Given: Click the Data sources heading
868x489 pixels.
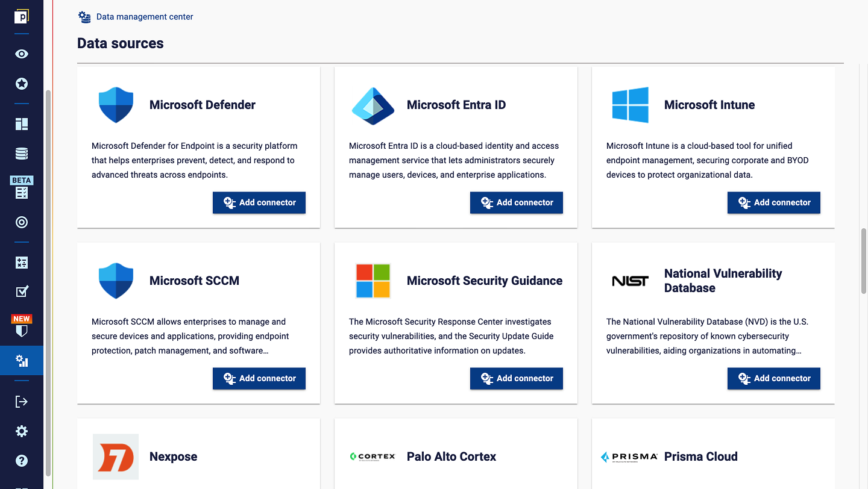Looking at the screenshot, I should (121, 43).
